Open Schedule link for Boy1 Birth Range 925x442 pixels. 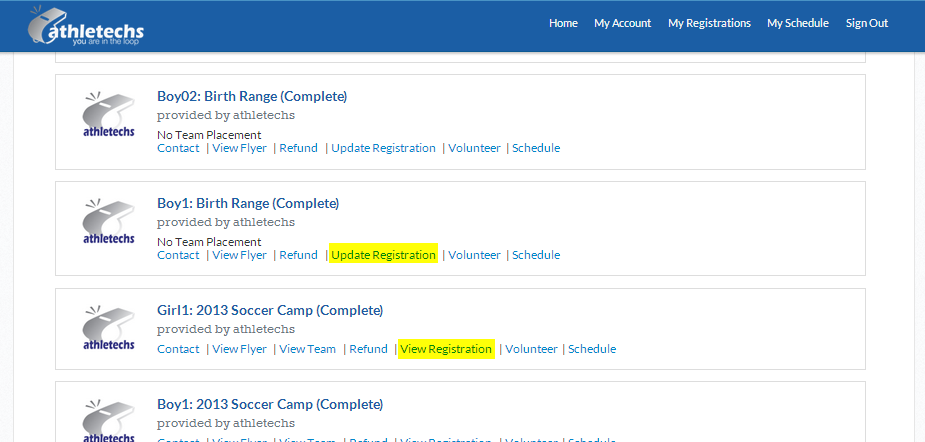point(536,255)
